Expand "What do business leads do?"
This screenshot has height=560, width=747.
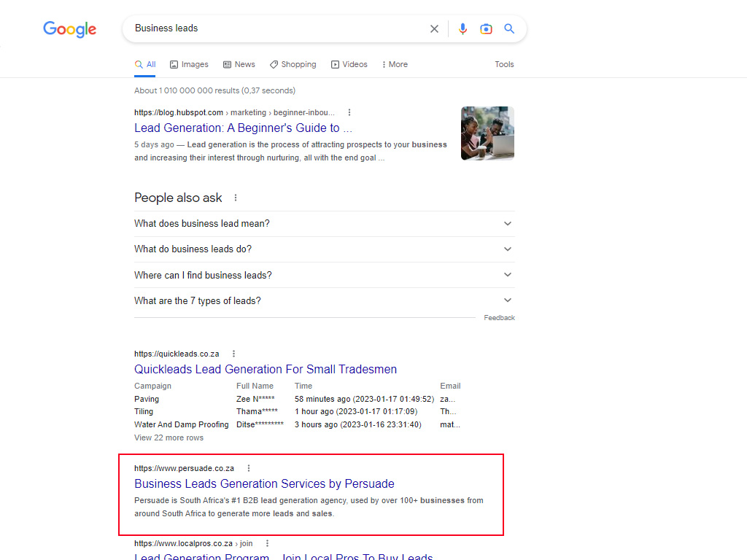(508, 249)
